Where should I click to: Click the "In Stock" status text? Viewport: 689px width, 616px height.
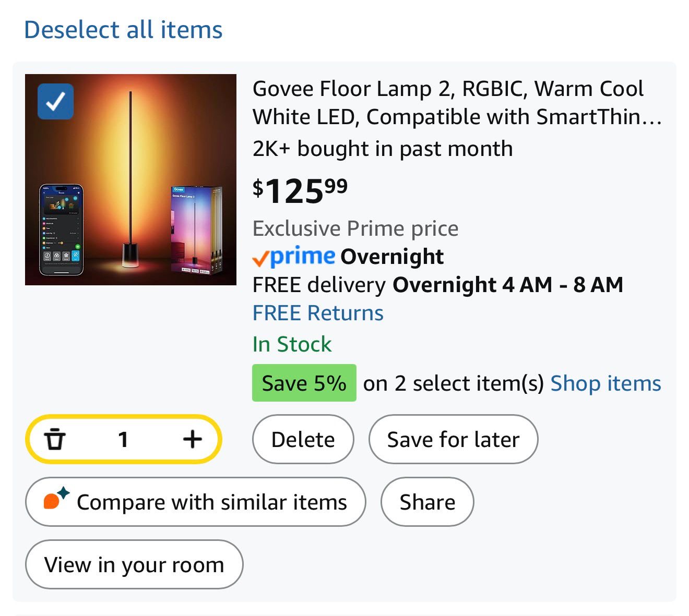(x=292, y=344)
